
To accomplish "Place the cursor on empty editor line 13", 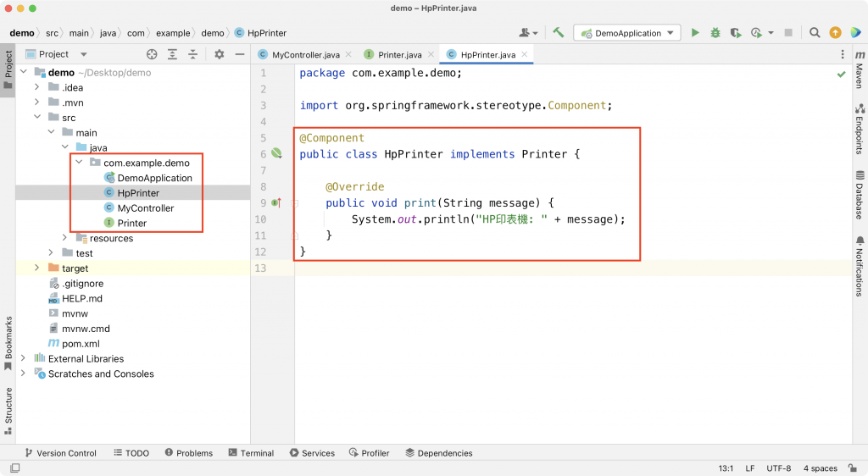I will click(x=573, y=268).
